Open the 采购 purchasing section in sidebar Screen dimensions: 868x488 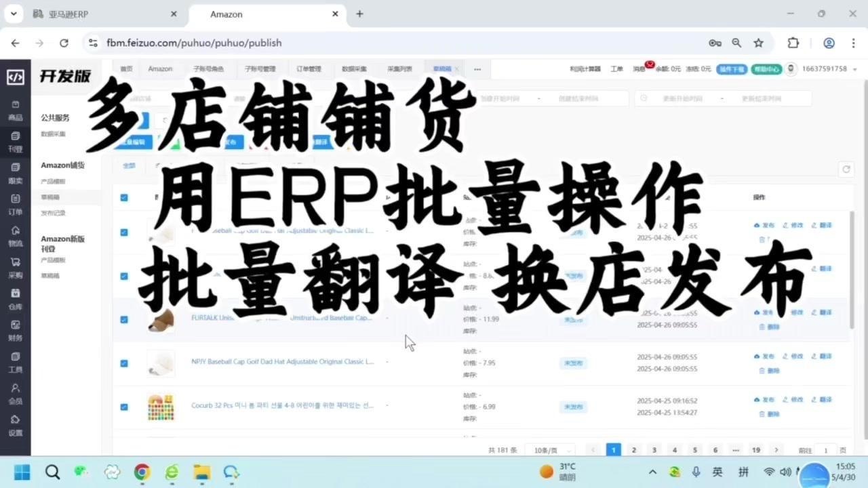(x=15, y=268)
